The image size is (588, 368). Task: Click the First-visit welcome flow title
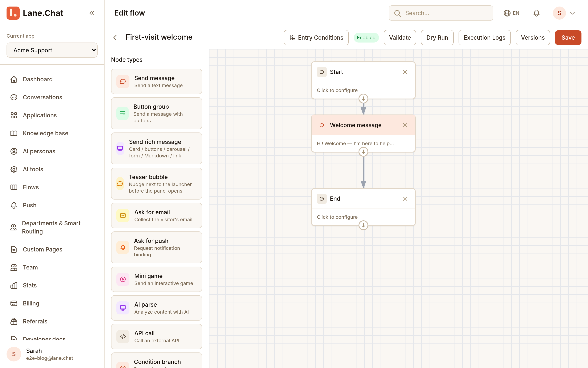(159, 37)
